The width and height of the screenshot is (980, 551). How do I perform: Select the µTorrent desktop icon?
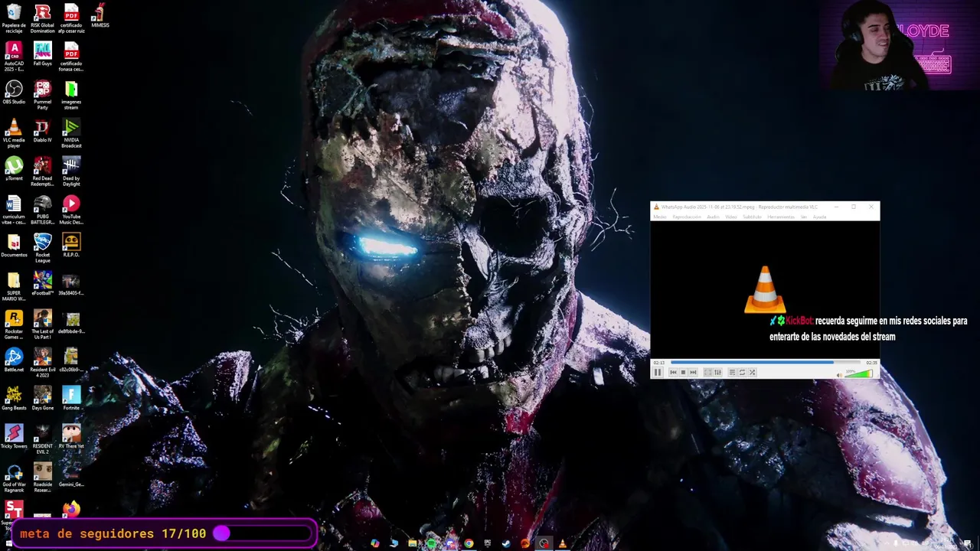click(x=14, y=168)
